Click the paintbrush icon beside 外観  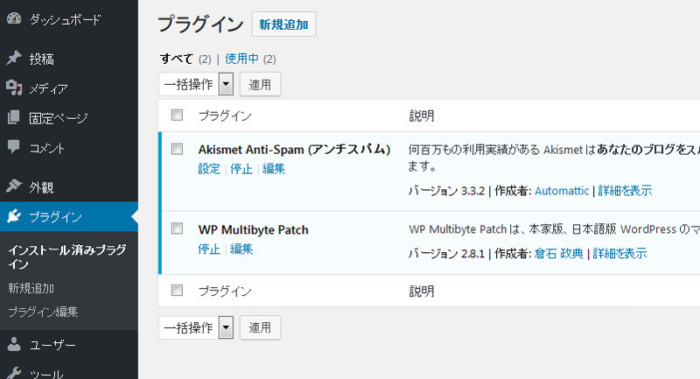coord(14,186)
